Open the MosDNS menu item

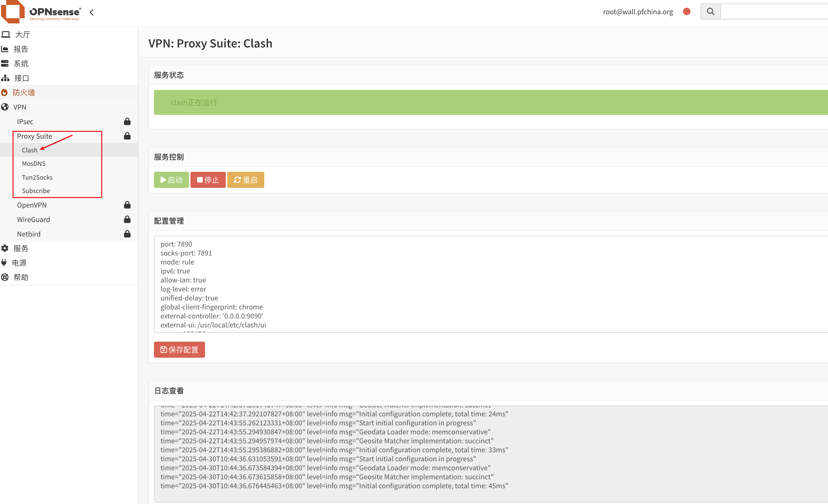(33, 164)
